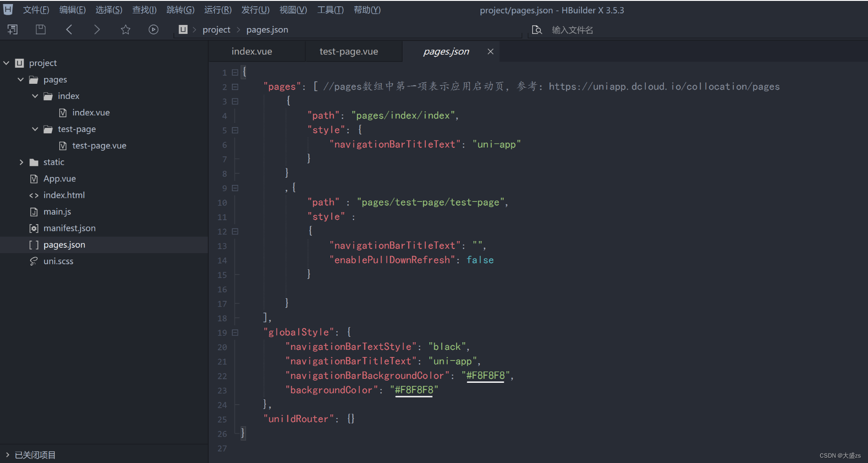Open manifest.json in the file tree
868x463 pixels.
70,228
